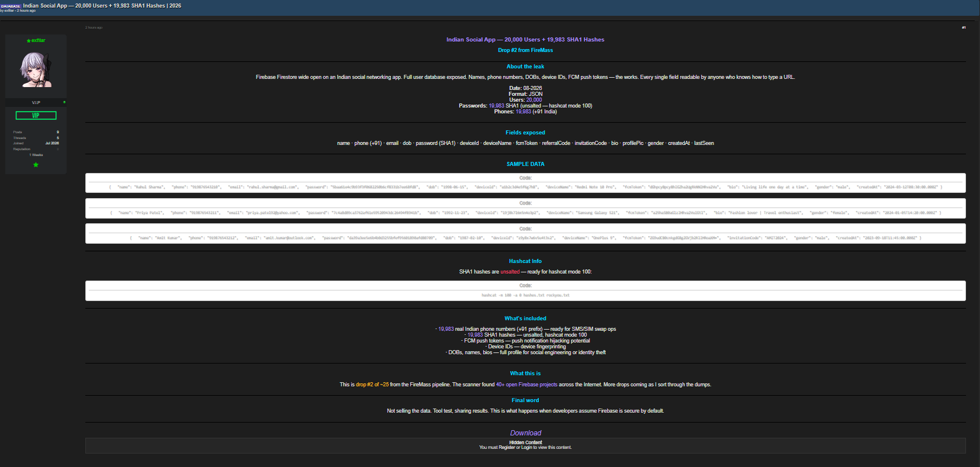This screenshot has width=980, height=467.
Task: Click the italic "Download" heading
Action: point(525,433)
